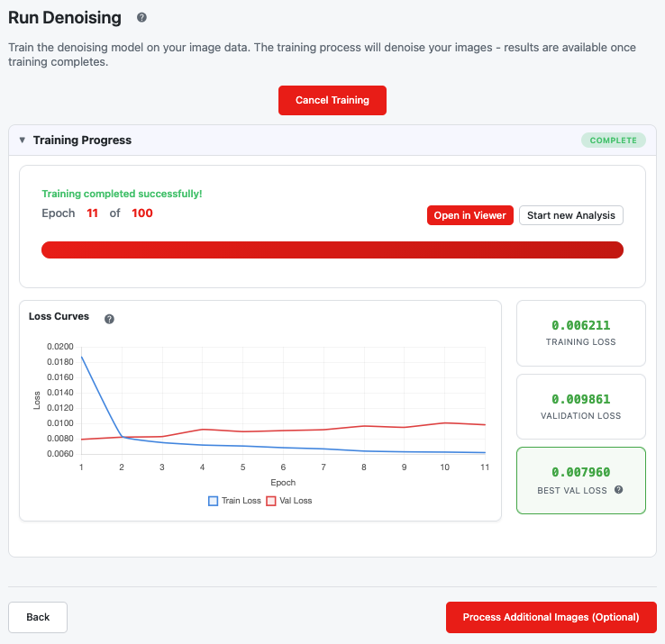Click the help icon beside Loss Curves
This screenshot has height=644, width=665.
coord(109,319)
